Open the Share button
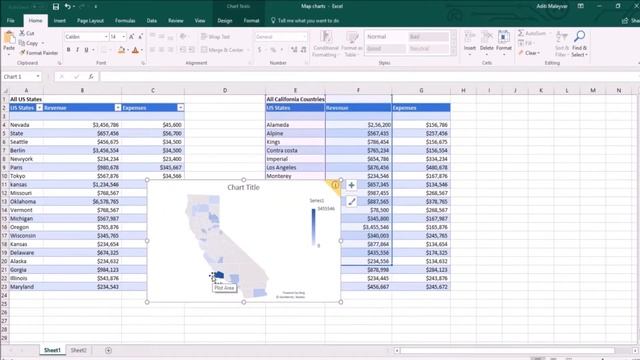 pyautogui.click(x=631, y=21)
